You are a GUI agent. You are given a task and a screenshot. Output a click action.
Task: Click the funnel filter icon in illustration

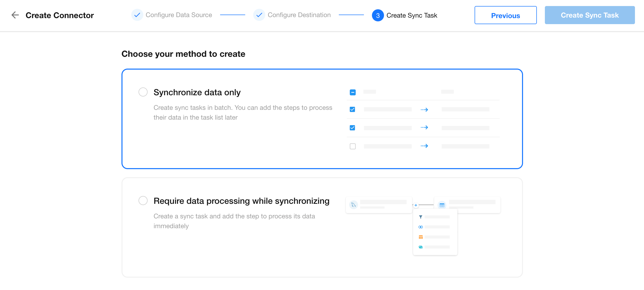click(x=421, y=217)
